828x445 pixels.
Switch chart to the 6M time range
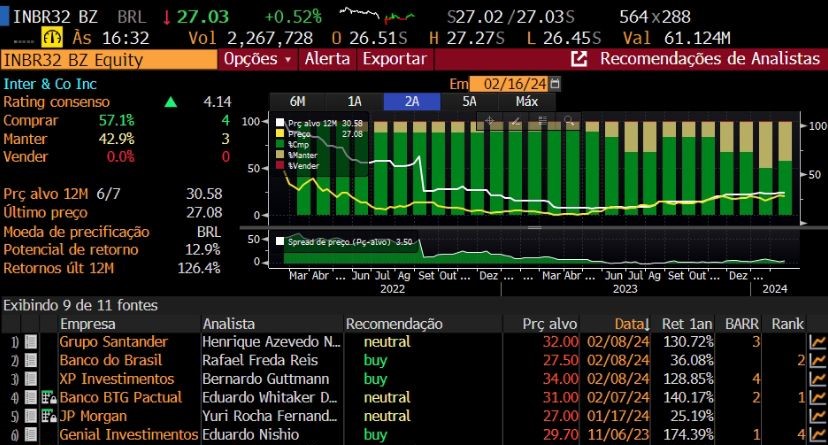[298, 101]
